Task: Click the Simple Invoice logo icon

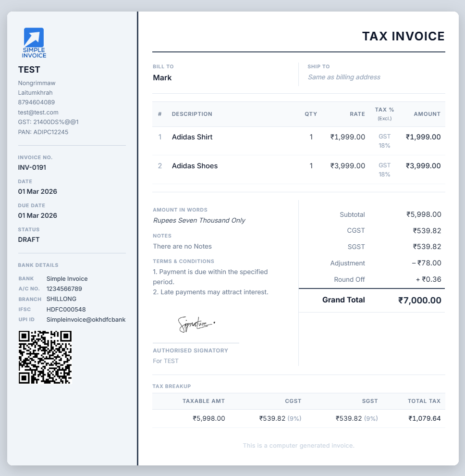Action: (x=34, y=42)
